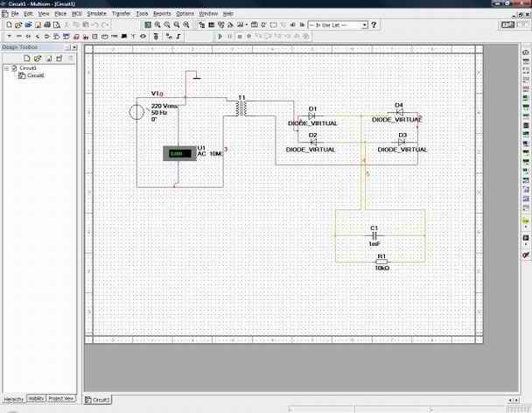
Task: Click the Pause simulation button
Action: (229, 37)
